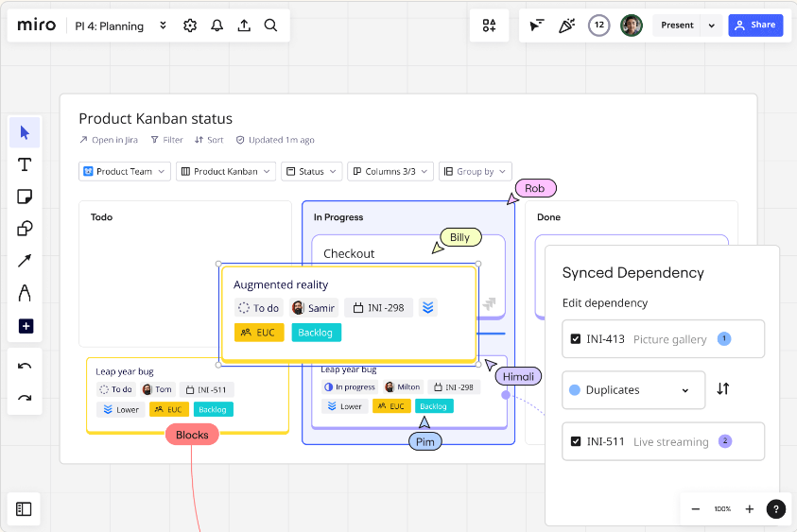This screenshot has height=532, width=797.
Task: Open the Product Team dropdown
Action: tap(125, 171)
